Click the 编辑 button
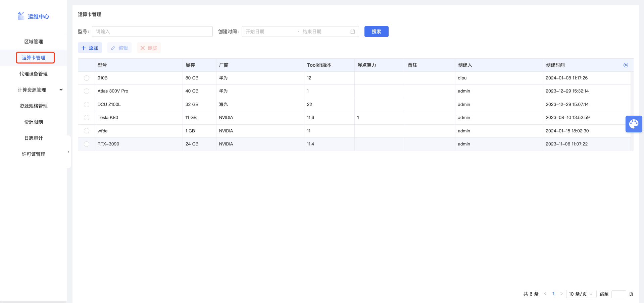The height and width of the screenshot is (303, 644). [x=119, y=48]
